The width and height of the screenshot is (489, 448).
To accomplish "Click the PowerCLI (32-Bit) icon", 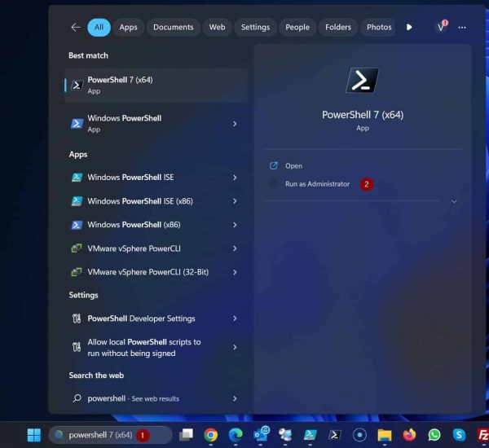I will (x=77, y=272).
